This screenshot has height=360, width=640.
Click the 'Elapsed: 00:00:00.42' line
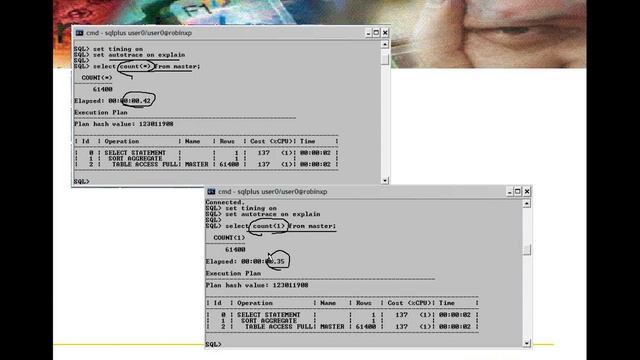click(112, 101)
